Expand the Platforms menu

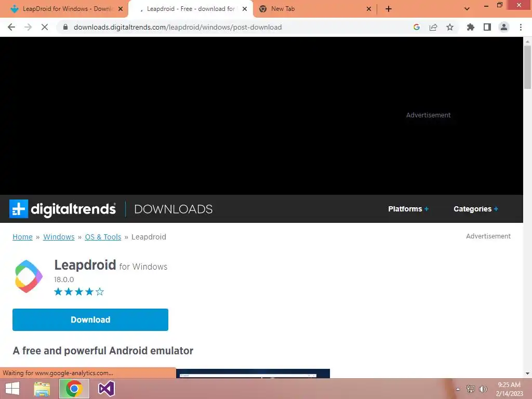(x=408, y=209)
